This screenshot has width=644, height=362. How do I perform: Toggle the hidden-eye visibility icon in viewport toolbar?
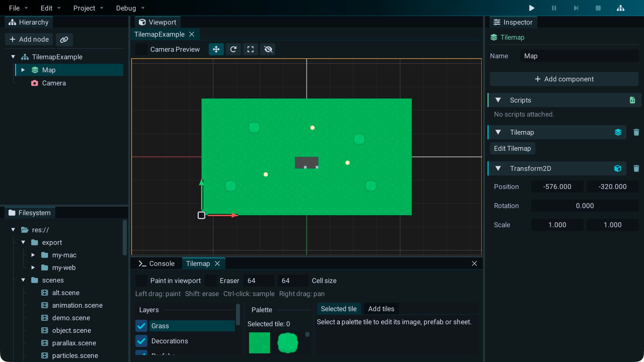(x=268, y=49)
